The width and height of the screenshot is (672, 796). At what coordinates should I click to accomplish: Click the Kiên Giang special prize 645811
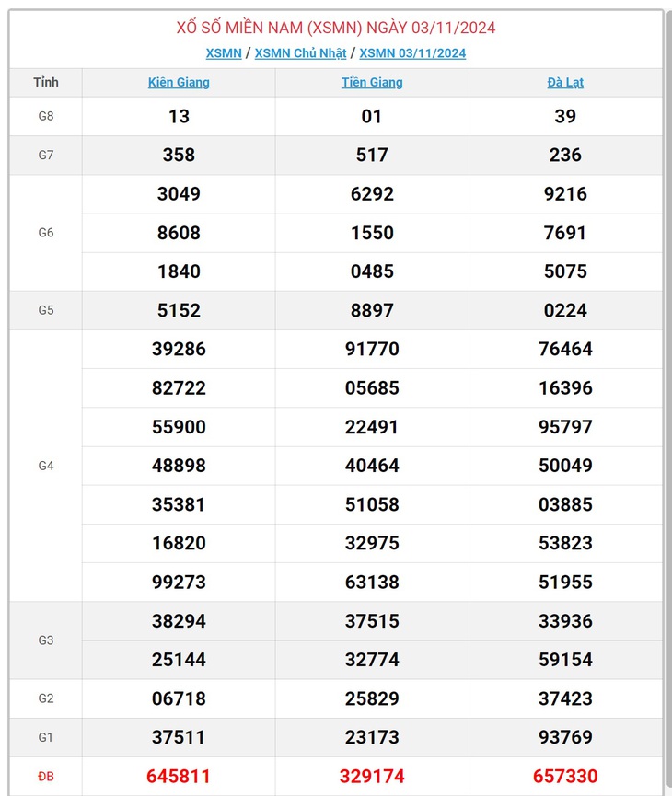[x=179, y=776]
